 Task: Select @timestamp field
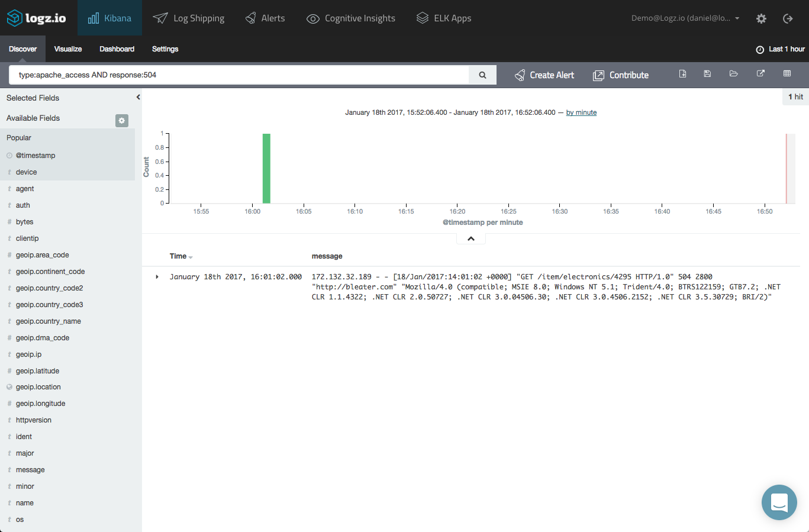(36, 156)
